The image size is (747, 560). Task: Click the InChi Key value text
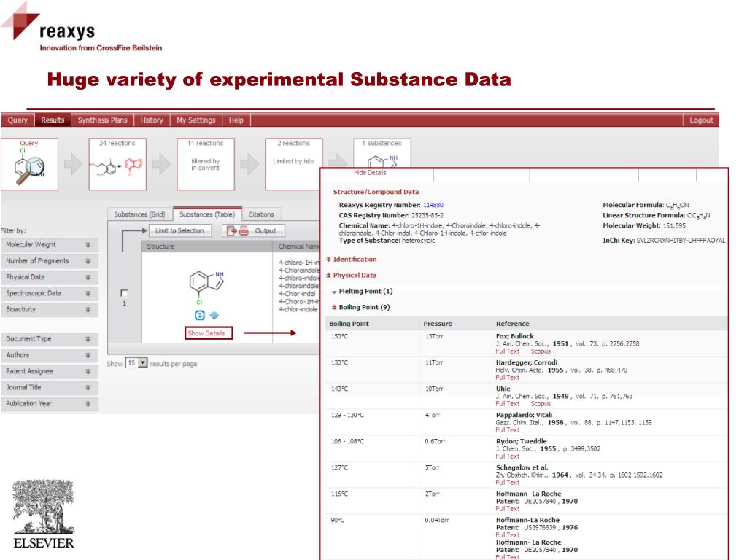(681, 241)
